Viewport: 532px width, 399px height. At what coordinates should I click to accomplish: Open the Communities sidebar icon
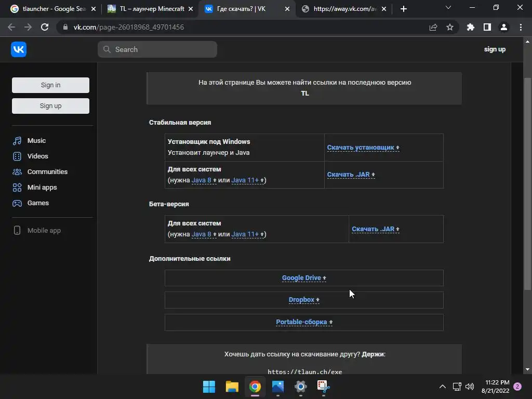[x=17, y=172]
